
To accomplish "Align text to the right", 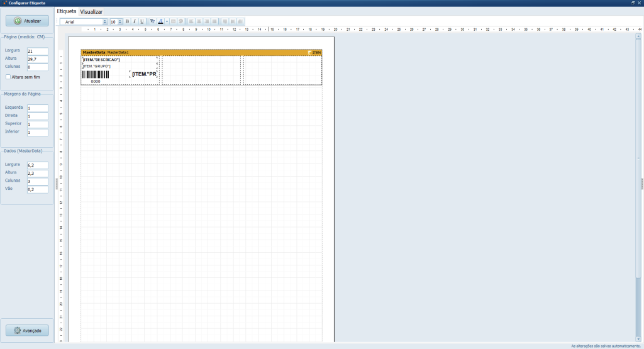I will (x=207, y=21).
